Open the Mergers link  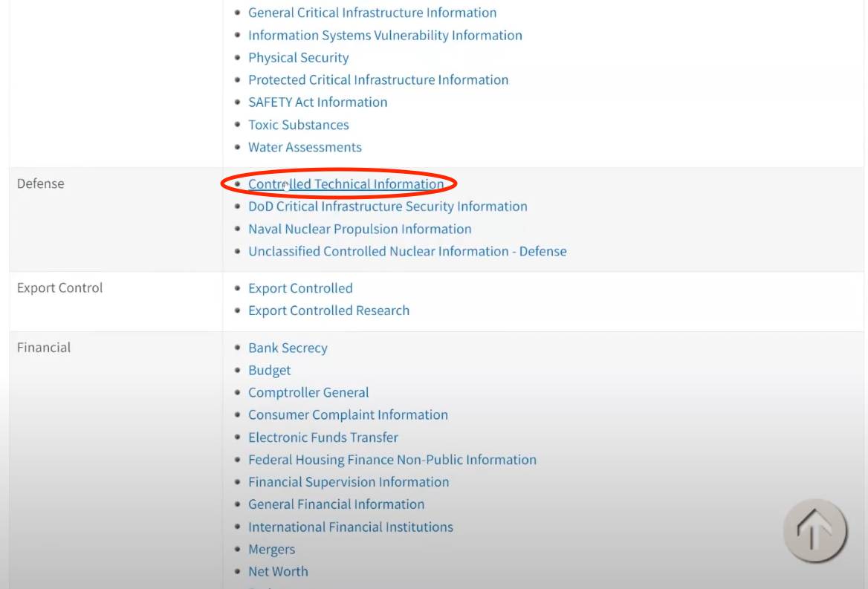[271, 549]
